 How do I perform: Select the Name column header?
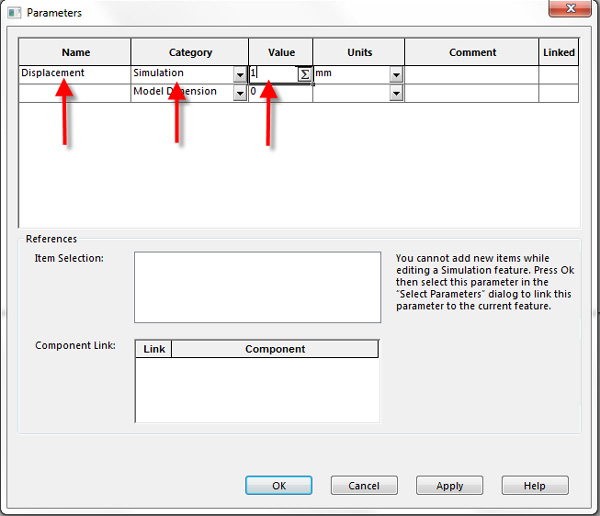pyautogui.click(x=75, y=52)
